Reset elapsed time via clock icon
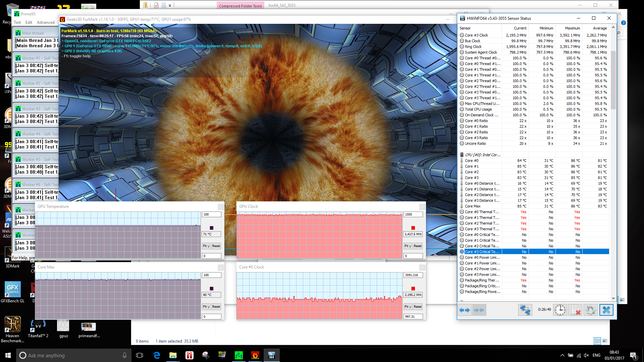644x362 pixels. [560, 310]
